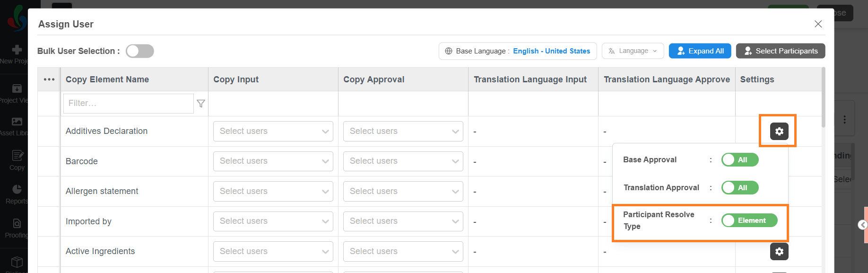
Task: Click the Translation Language Input column header
Action: 530,79
